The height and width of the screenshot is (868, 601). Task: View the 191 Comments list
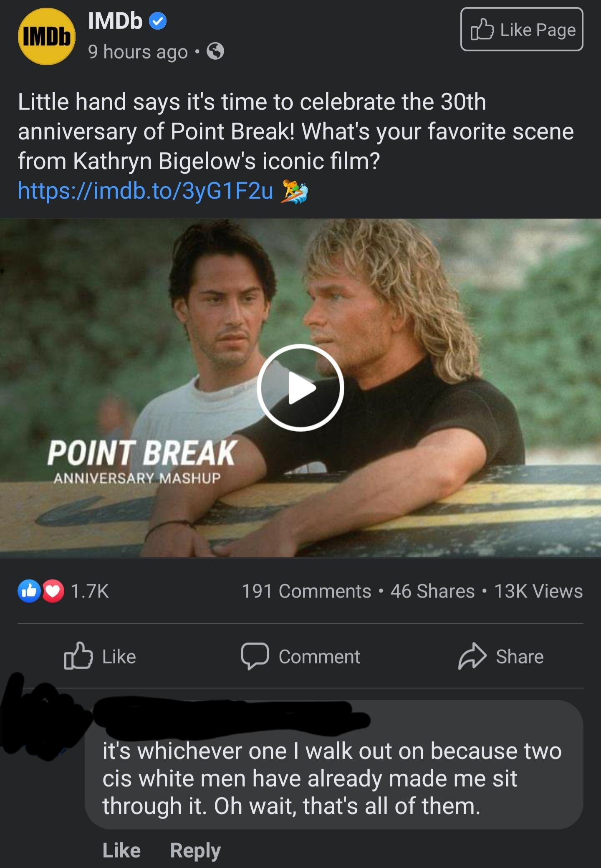pyautogui.click(x=306, y=591)
